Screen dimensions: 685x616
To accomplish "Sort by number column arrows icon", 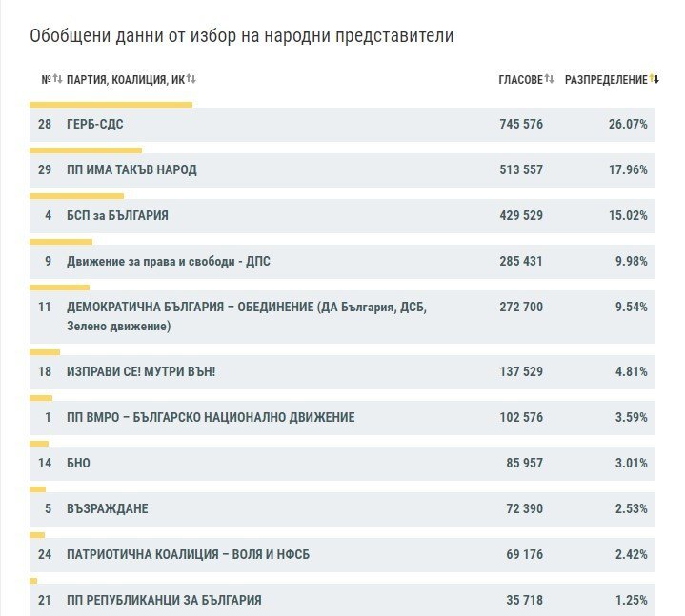I will pyautogui.click(x=58, y=79).
